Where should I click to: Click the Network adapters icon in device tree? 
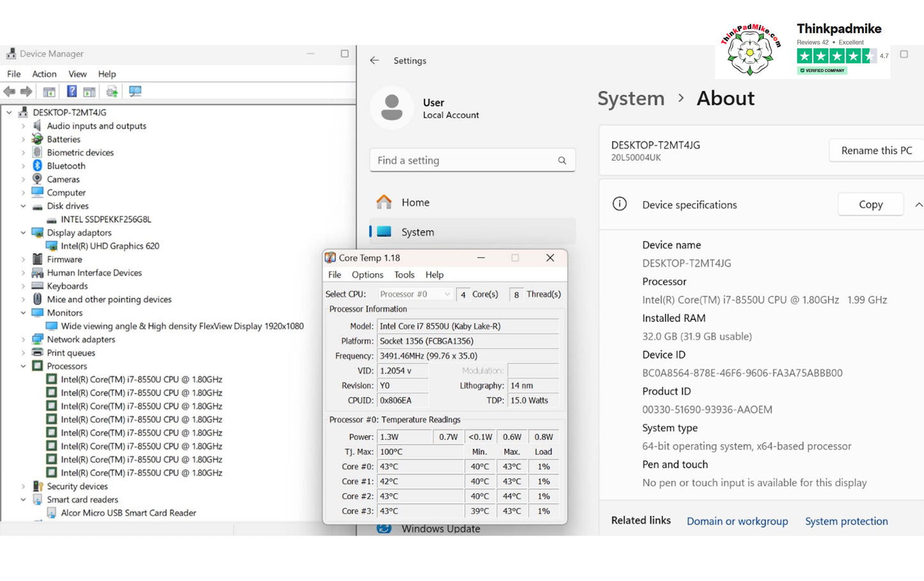[x=37, y=339]
